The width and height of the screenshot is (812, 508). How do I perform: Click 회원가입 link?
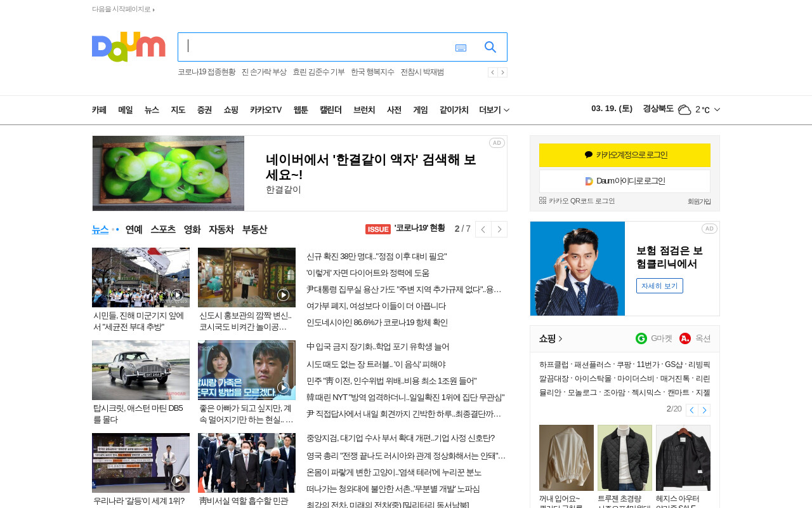(699, 201)
